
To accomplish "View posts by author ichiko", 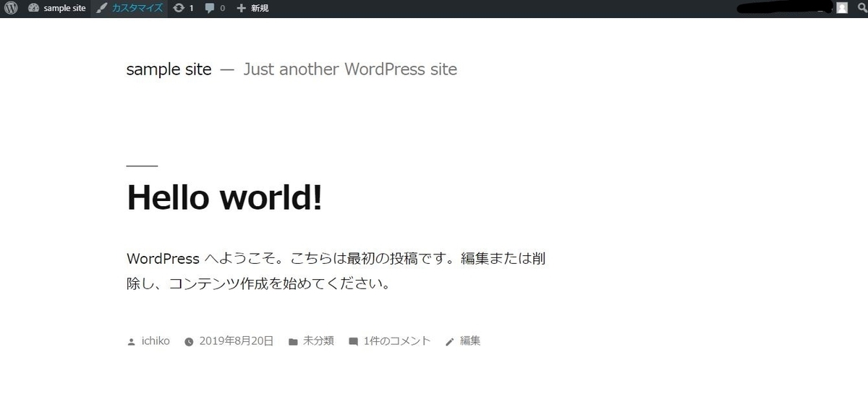I will pos(156,341).
